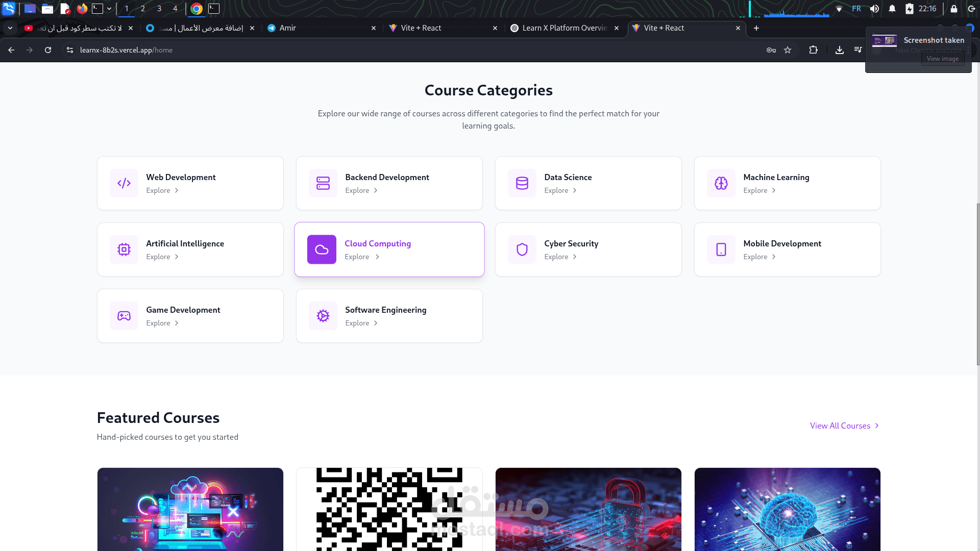Viewport: 980px width, 551px height.
Task: Launch Firefox from the top panel
Action: [82, 9]
